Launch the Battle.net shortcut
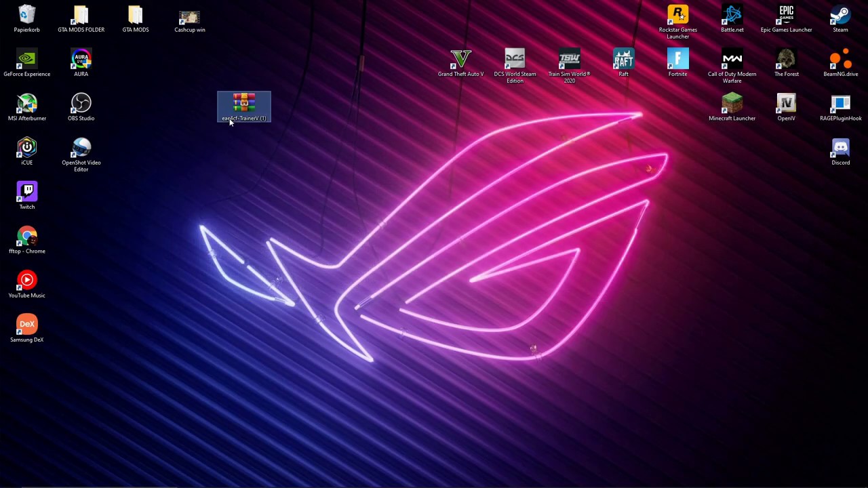Image resolution: width=868 pixels, height=488 pixels. click(x=732, y=18)
